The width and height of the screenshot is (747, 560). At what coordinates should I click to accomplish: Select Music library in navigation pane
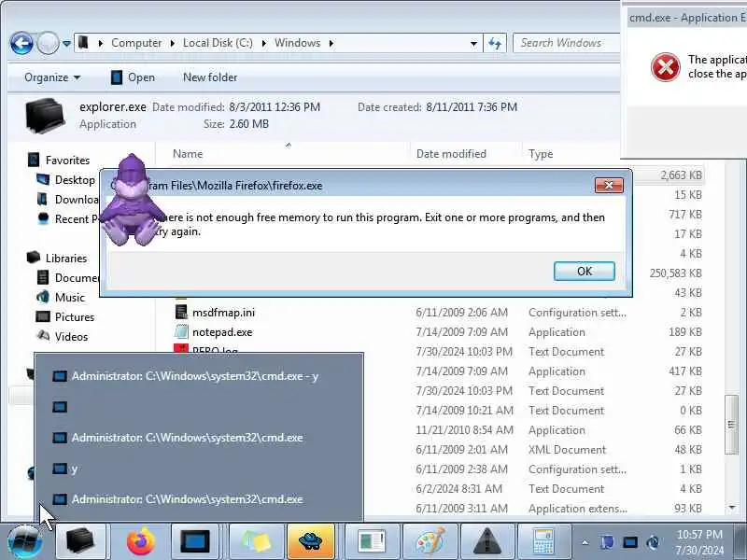[69, 297]
